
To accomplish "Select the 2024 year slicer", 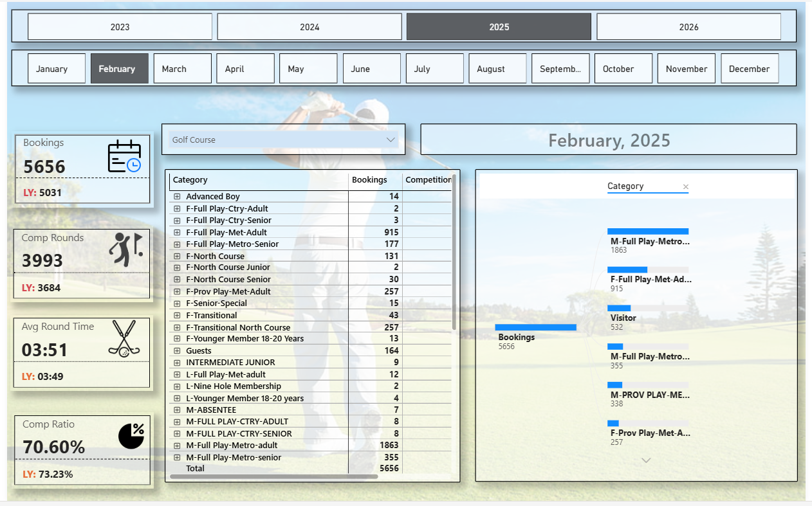I will (x=309, y=27).
